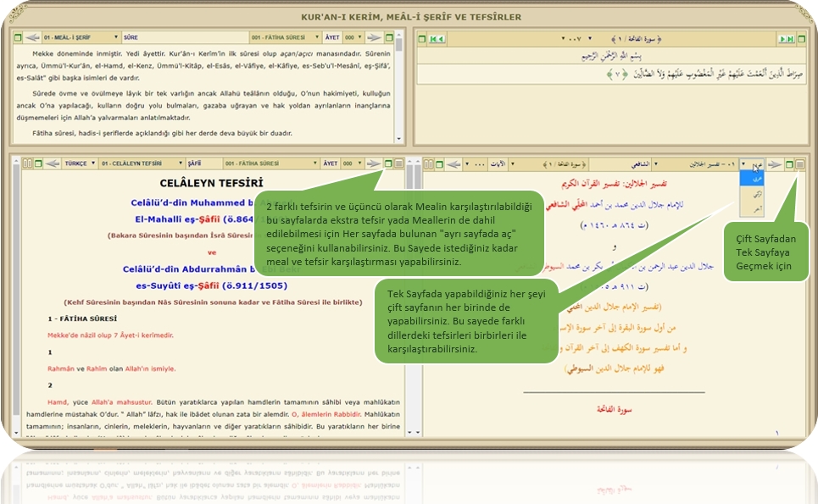The image size is (818, 504).
Task: Click the Meal panel vertical scrollbar thumb
Action: tap(399, 43)
